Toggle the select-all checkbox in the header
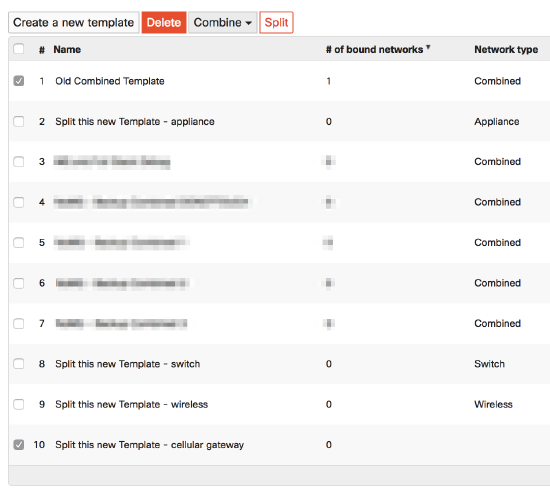The image size is (550, 490). pyautogui.click(x=19, y=49)
